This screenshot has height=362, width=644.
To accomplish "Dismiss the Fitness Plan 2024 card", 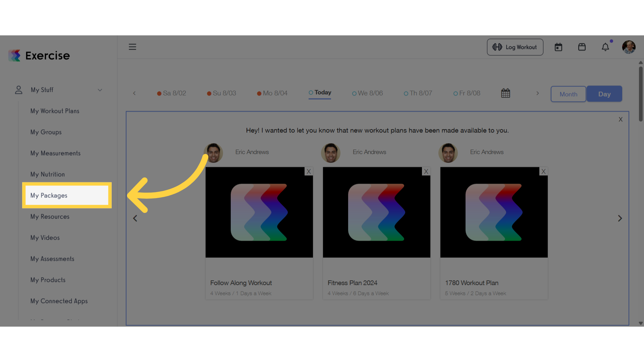I will [426, 171].
